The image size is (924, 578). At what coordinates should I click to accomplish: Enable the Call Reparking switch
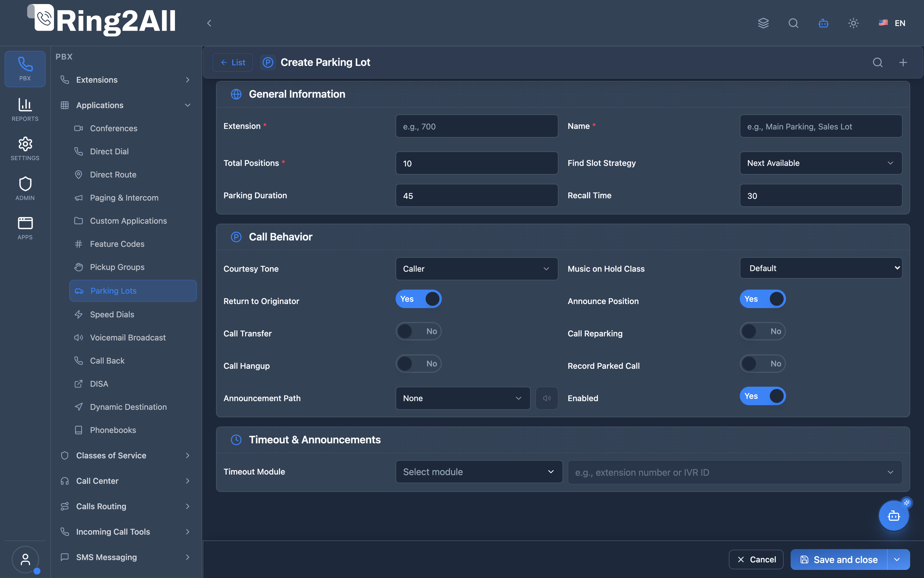click(763, 331)
